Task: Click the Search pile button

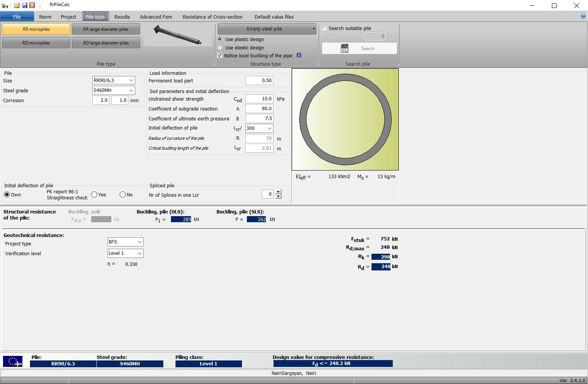Action: point(360,48)
